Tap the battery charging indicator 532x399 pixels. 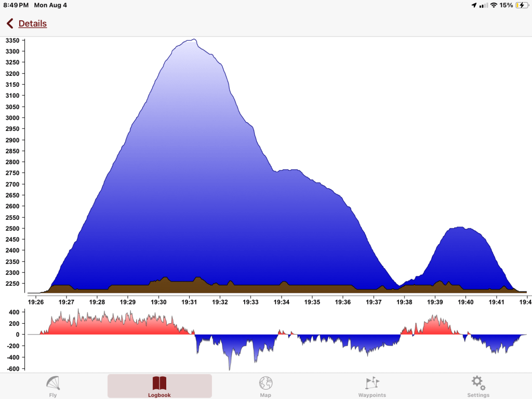(521, 5)
